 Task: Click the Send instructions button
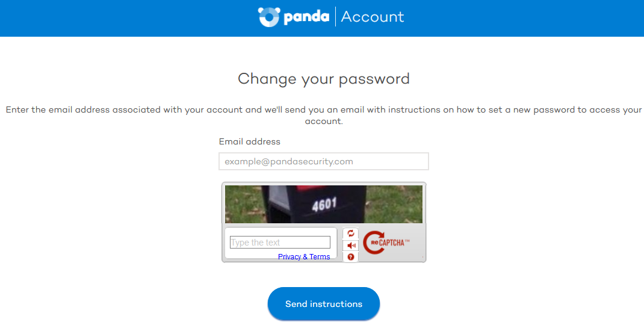click(x=324, y=304)
